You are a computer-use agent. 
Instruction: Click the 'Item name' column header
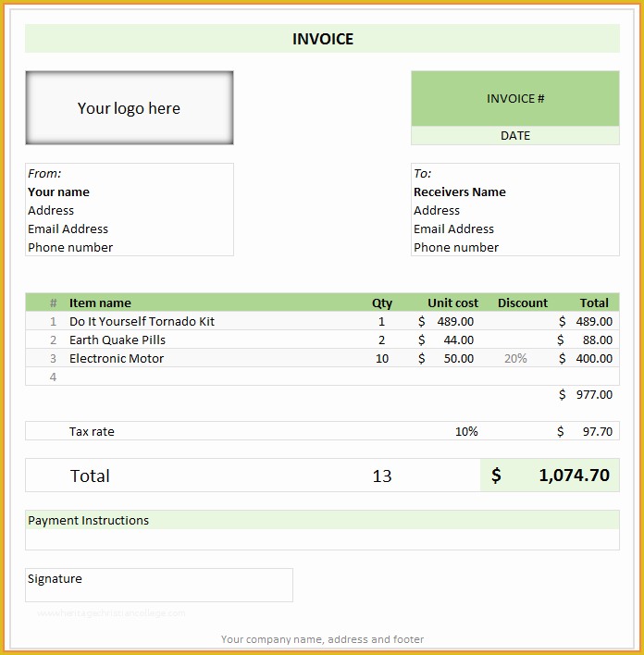pos(100,303)
